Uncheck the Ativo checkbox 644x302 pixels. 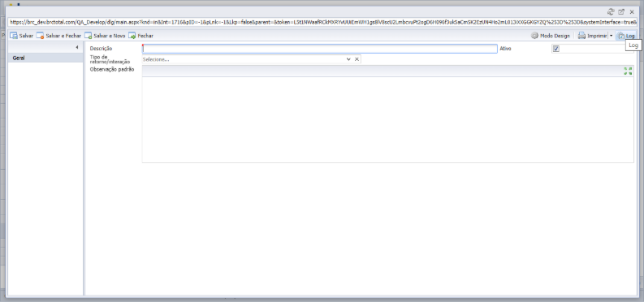pyautogui.click(x=556, y=49)
